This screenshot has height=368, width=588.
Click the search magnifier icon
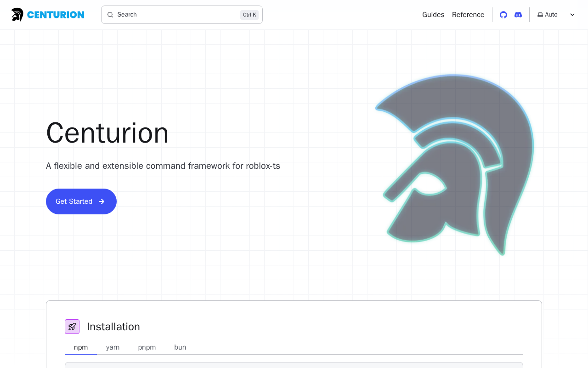tap(110, 15)
